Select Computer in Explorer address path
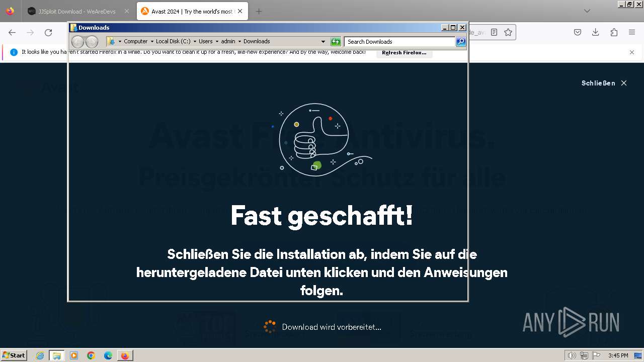 click(135, 42)
